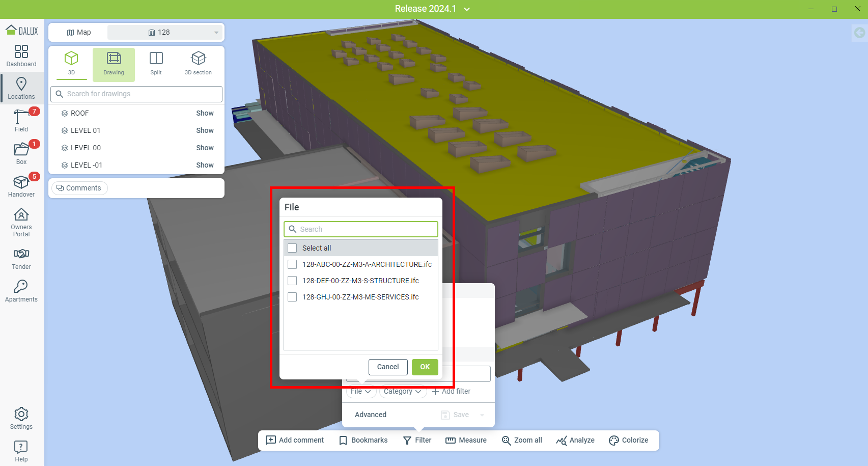Show the LEVEL 01 drawing
The width and height of the screenshot is (868, 466).
[x=205, y=130]
